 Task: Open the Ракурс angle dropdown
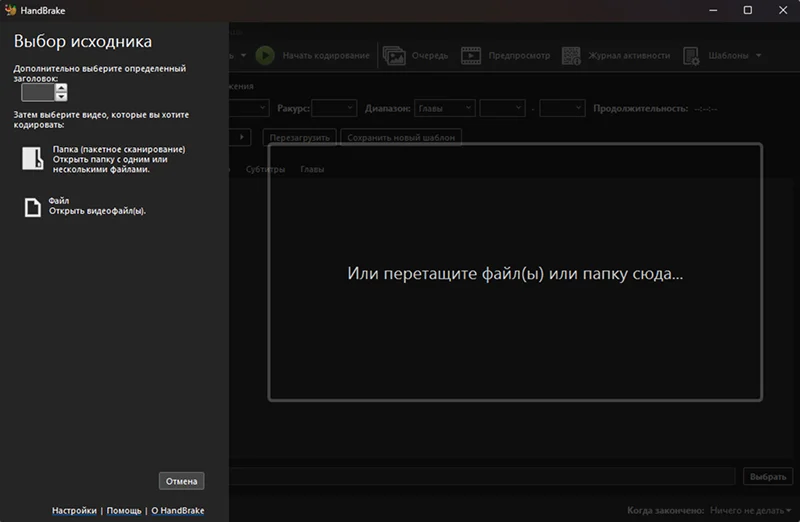pyautogui.click(x=334, y=108)
